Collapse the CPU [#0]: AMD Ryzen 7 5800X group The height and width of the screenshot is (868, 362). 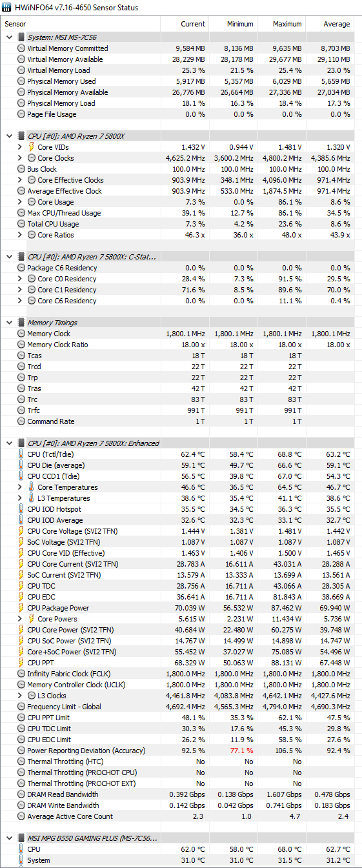pos(9,136)
